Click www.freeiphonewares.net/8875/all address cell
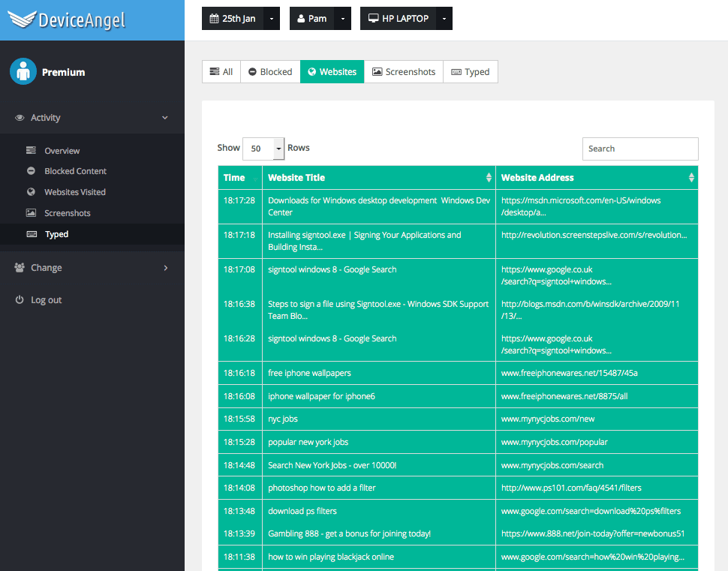Viewport: 728px width, 571px height. click(597, 396)
